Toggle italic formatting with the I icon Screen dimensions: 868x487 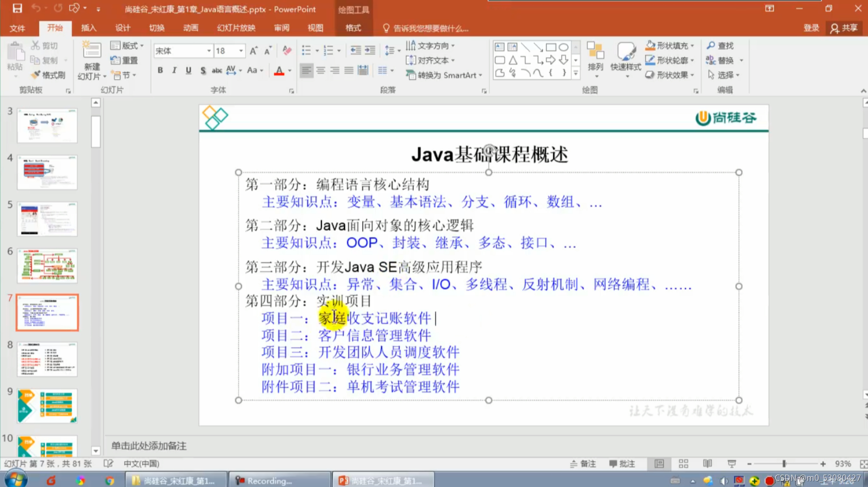(x=174, y=70)
